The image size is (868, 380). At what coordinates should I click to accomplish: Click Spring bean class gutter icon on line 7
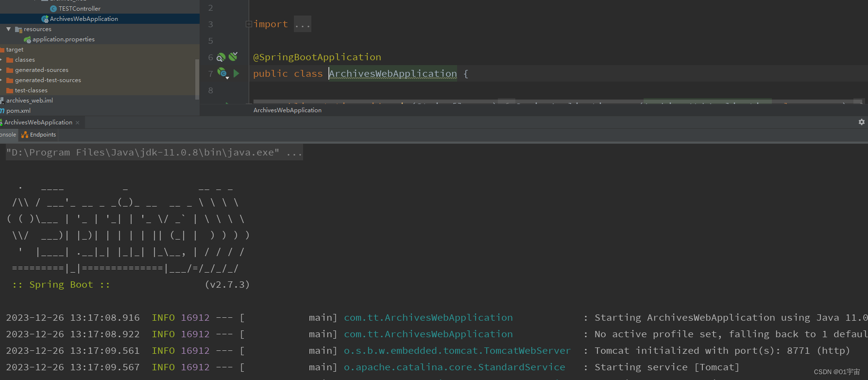click(x=222, y=73)
